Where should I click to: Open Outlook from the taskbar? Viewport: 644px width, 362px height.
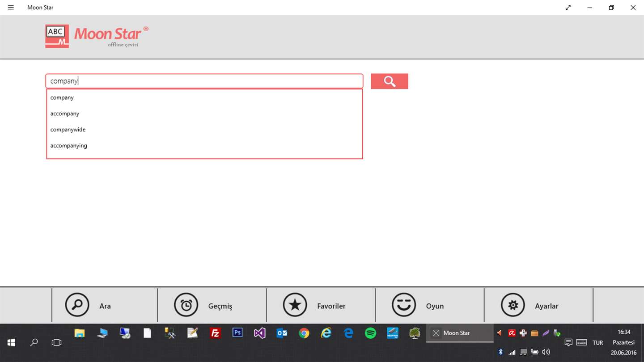pyautogui.click(x=282, y=333)
